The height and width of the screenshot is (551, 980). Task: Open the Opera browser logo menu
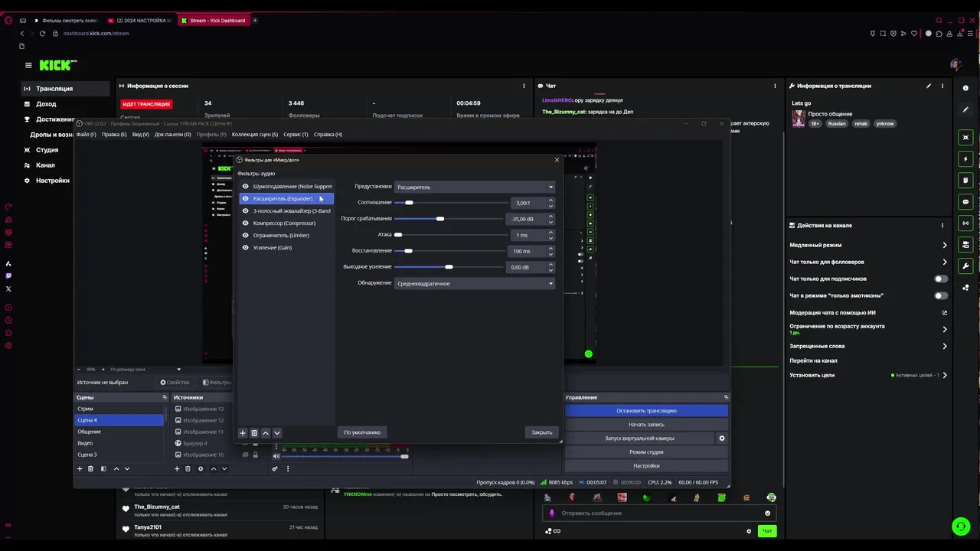(x=8, y=21)
